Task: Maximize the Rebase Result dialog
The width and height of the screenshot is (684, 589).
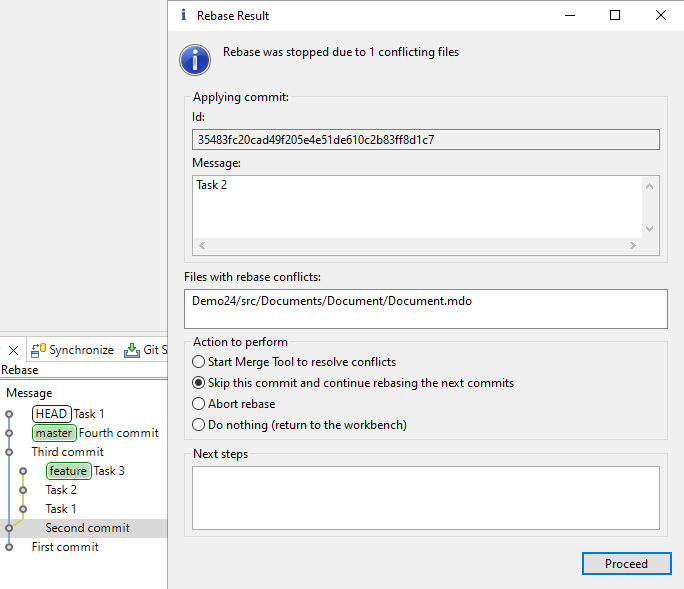Action: tap(615, 15)
